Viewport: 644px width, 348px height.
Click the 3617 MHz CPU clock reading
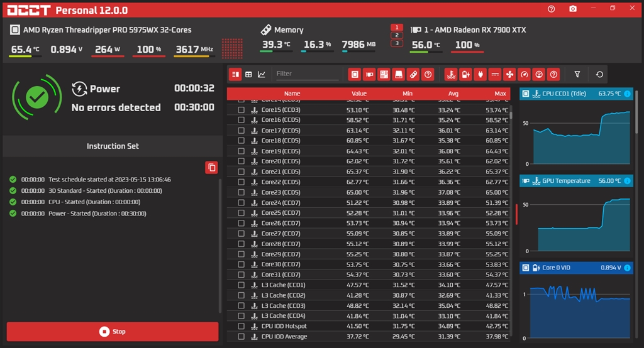pos(194,49)
